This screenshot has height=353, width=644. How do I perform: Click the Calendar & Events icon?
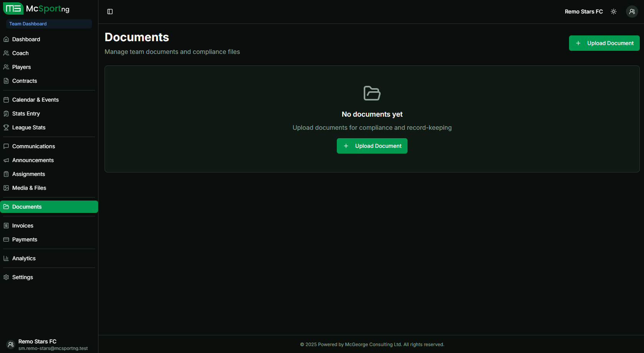[x=6, y=100]
